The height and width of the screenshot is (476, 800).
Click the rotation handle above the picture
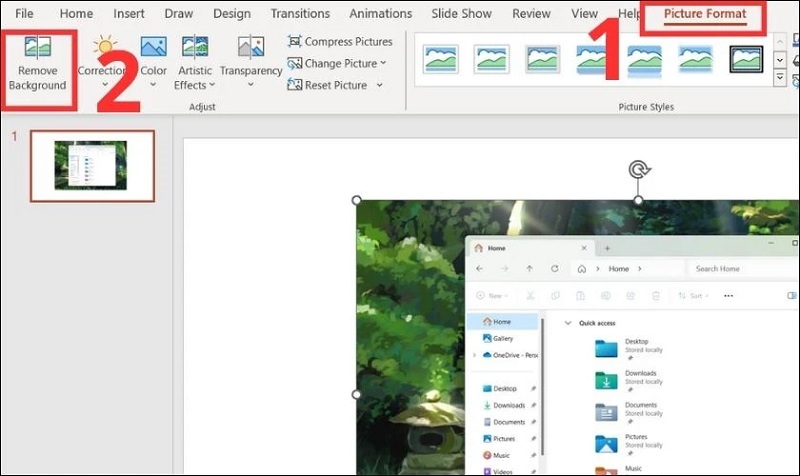(x=639, y=169)
